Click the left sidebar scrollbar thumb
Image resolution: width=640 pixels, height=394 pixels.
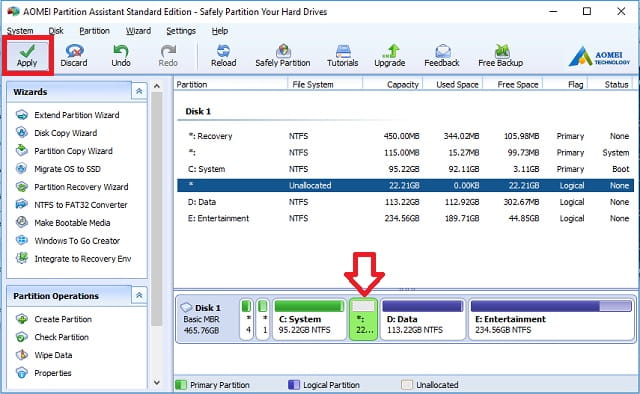click(157, 209)
